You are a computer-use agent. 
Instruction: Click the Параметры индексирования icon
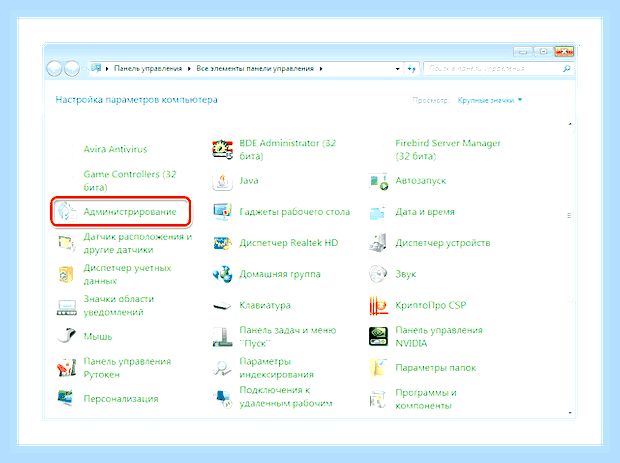222,368
